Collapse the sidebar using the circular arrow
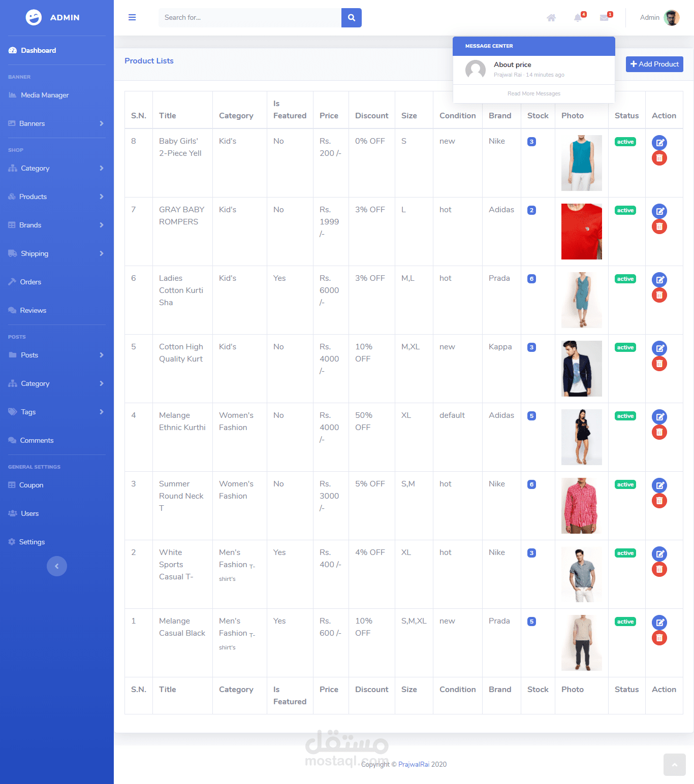The width and height of the screenshot is (694, 784). [57, 566]
